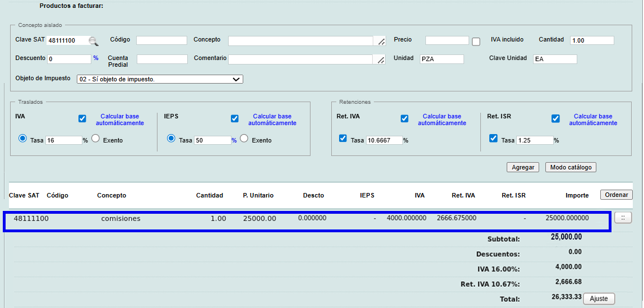The height and width of the screenshot is (308, 644).
Task: Uncheck the Ret. IVA Tasa checkbox
Action: click(x=342, y=139)
